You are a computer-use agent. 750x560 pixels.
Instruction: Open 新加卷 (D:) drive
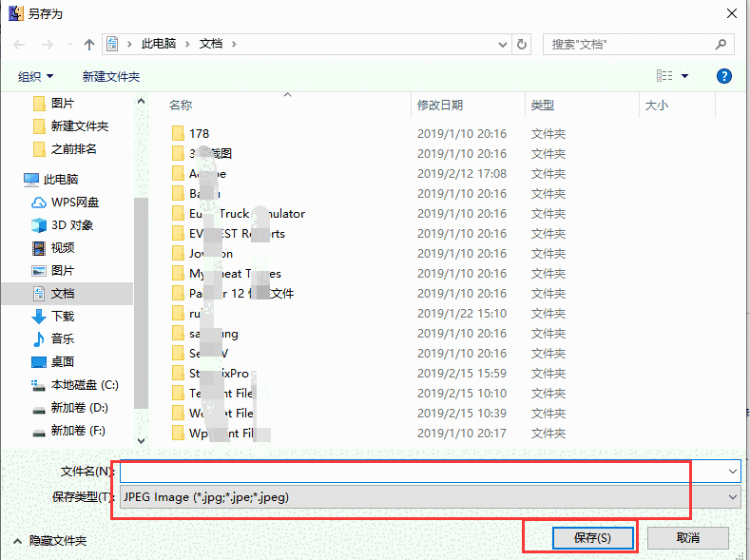pyautogui.click(x=69, y=408)
